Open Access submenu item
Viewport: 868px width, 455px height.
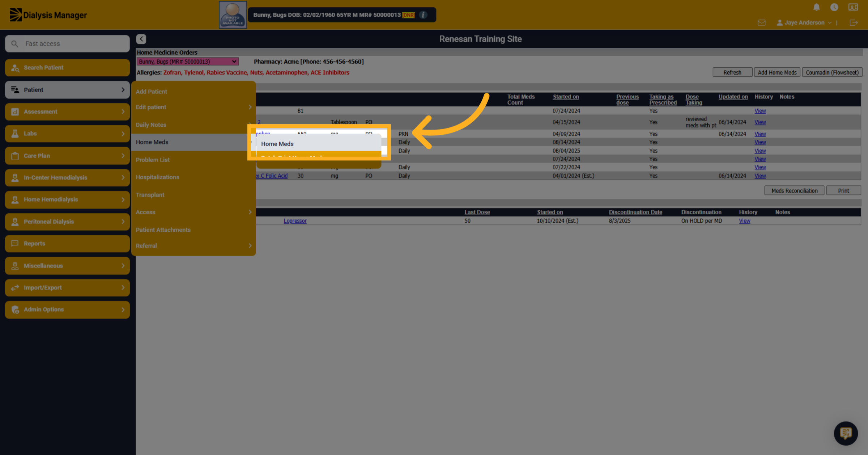click(193, 212)
